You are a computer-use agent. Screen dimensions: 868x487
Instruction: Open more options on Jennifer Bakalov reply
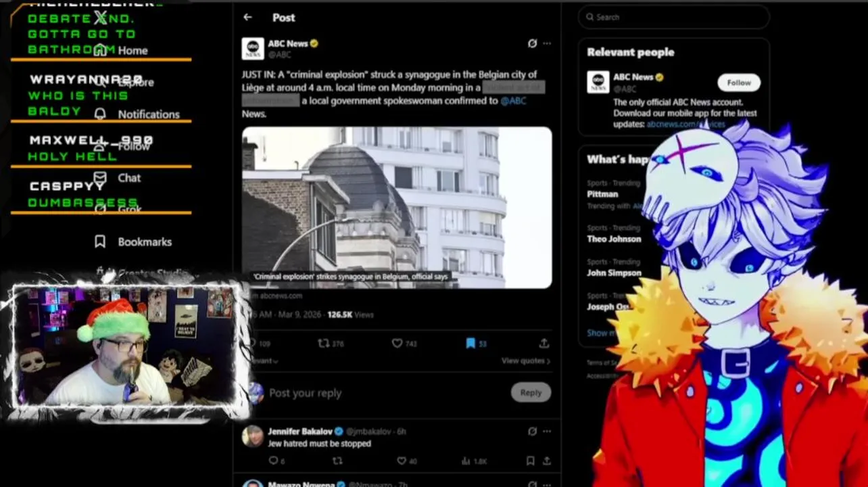547,431
